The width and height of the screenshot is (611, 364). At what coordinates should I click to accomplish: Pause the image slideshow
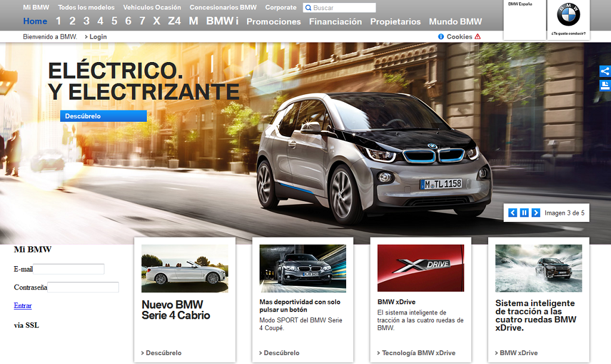pyautogui.click(x=524, y=213)
